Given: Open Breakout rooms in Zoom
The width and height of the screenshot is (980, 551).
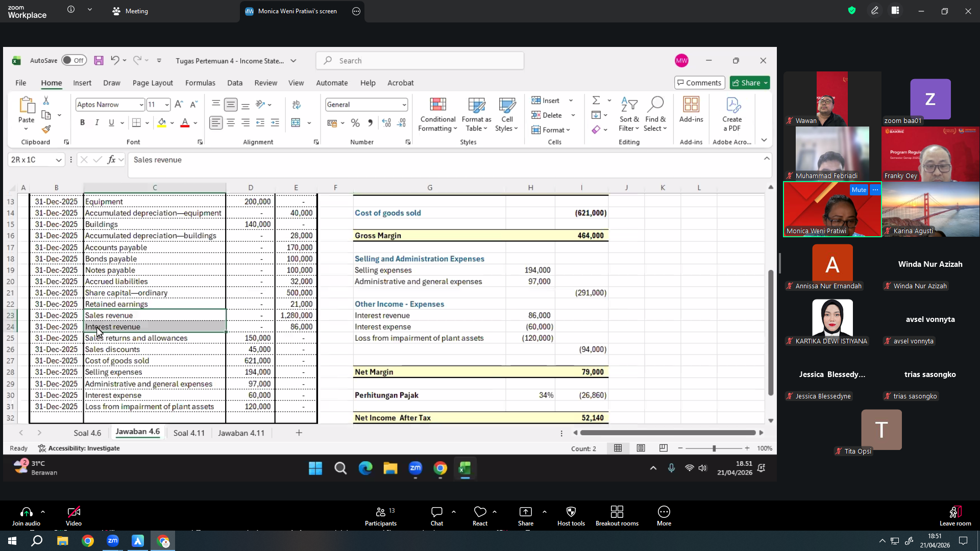Looking at the screenshot, I should [x=617, y=515].
